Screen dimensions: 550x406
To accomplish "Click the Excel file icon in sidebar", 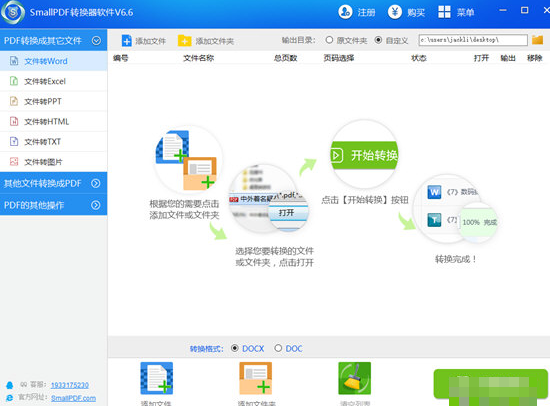I will [14, 81].
